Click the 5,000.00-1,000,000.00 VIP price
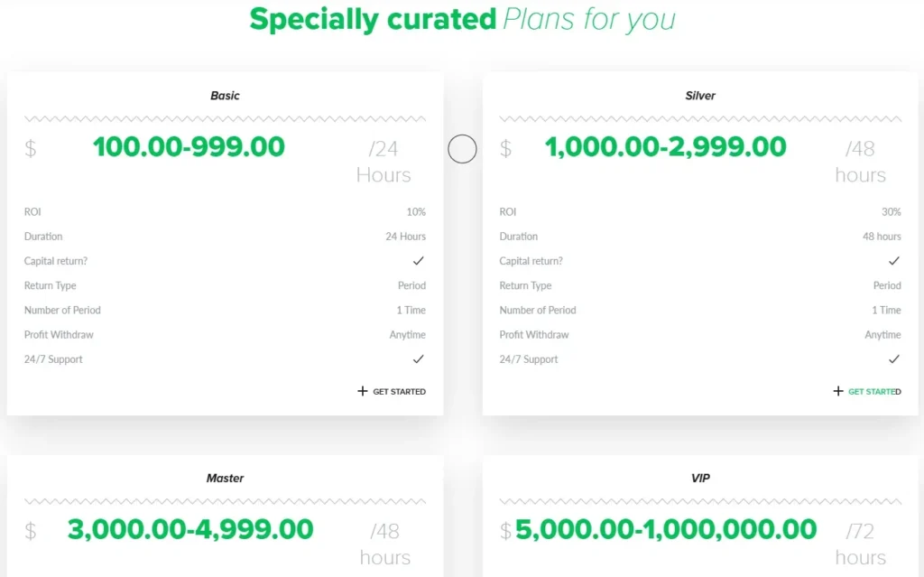The height and width of the screenshot is (577, 924). point(666,529)
